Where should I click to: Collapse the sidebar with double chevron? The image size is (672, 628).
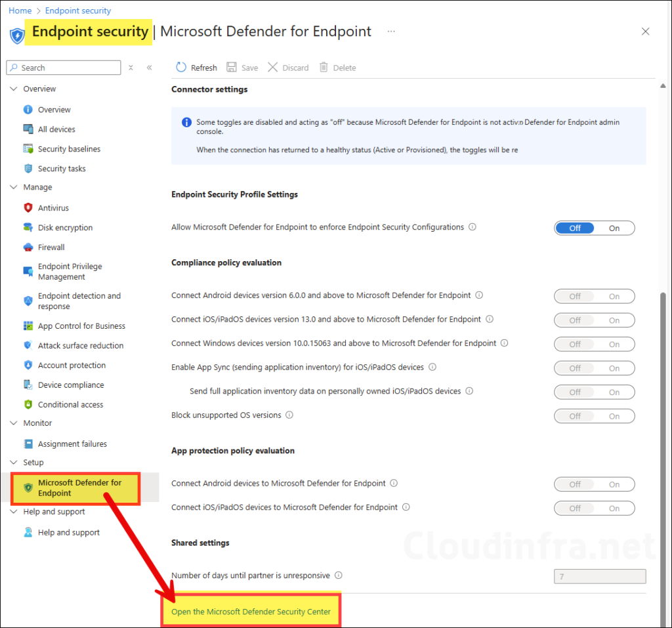(x=149, y=68)
